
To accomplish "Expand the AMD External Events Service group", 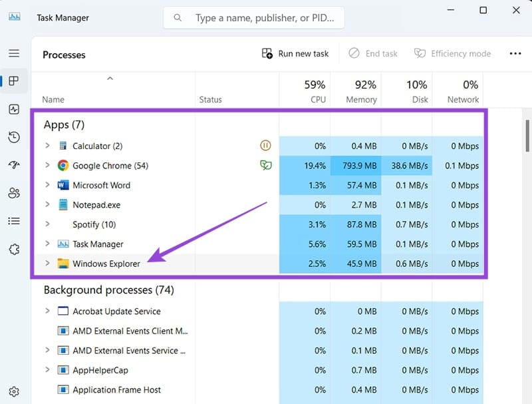I will (x=47, y=350).
